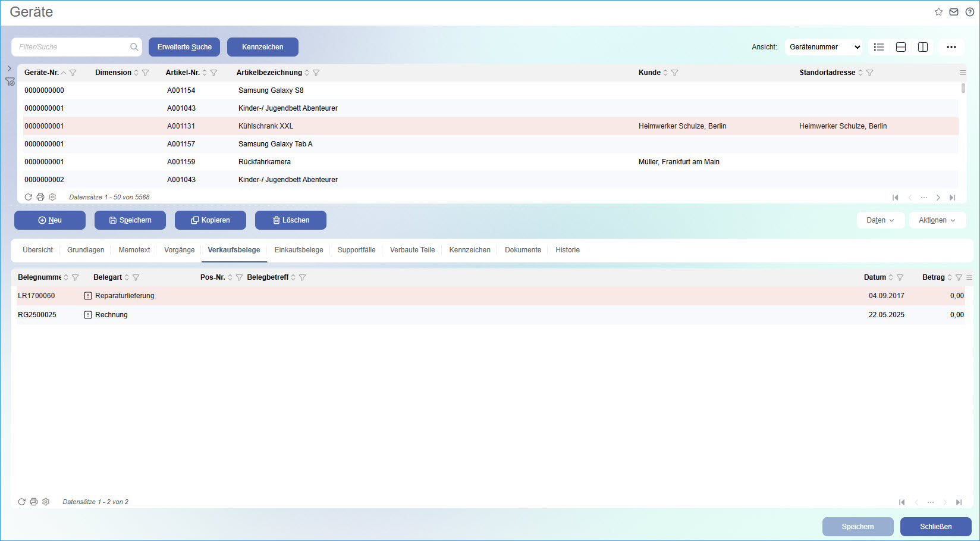Click the help question mark icon
The width and height of the screenshot is (980, 541).
(969, 12)
